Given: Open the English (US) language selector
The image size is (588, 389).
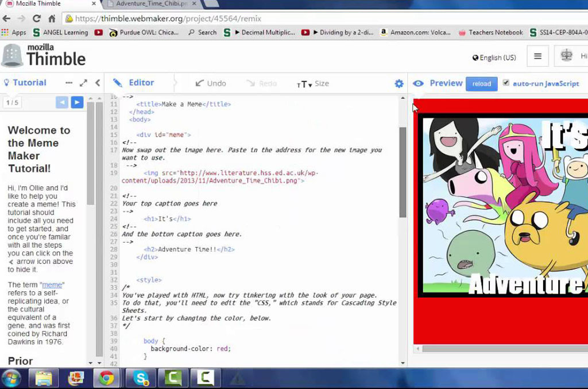Looking at the screenshot, I should point(494,57).
